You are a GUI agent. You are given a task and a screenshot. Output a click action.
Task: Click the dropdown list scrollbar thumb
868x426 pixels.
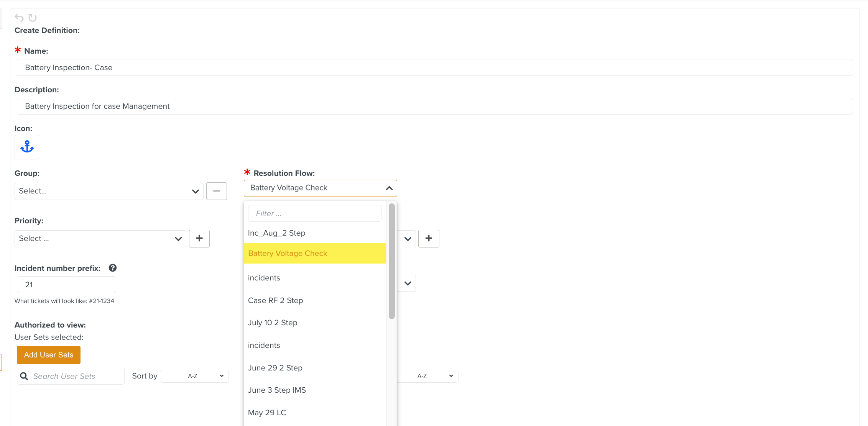pyautogui.click(x=391, y=261)
